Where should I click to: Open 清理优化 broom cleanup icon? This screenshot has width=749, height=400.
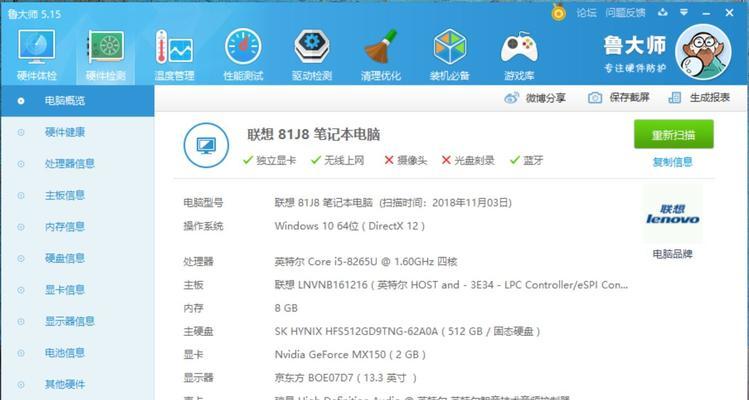381,54
